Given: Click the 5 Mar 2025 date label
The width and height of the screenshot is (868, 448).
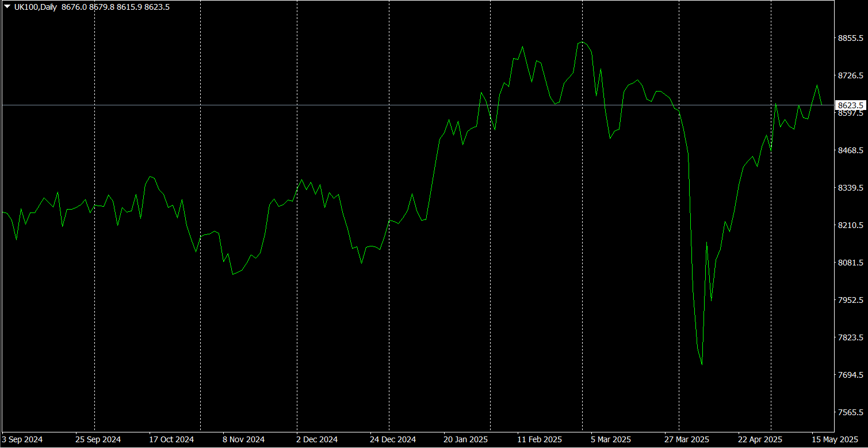Looking at the screenshot, I should click(x=610, y=439).
